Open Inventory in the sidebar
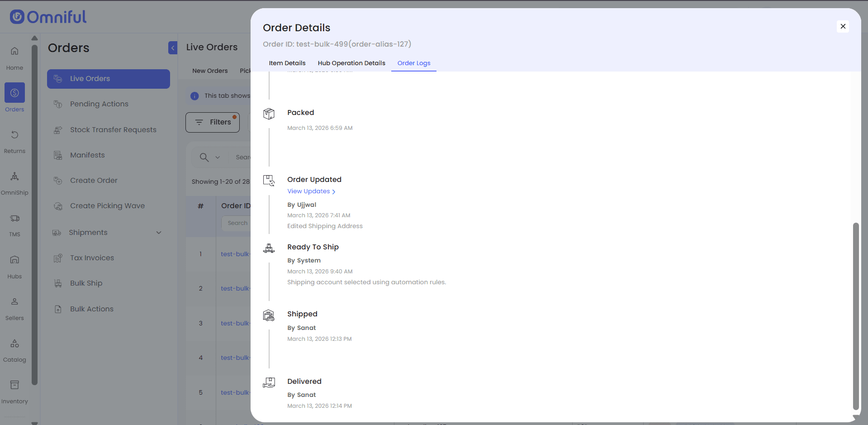This screenshot has width=868, height=425. [x=14, y=385]
